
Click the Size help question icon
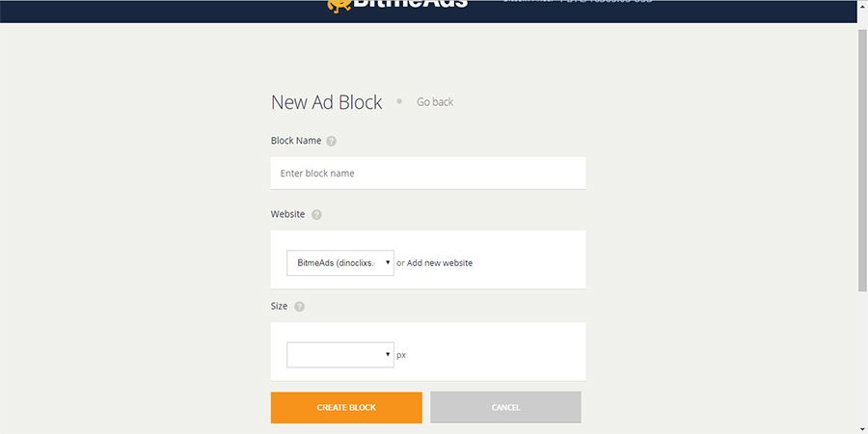pyautogui.click(x=299, y=307)
